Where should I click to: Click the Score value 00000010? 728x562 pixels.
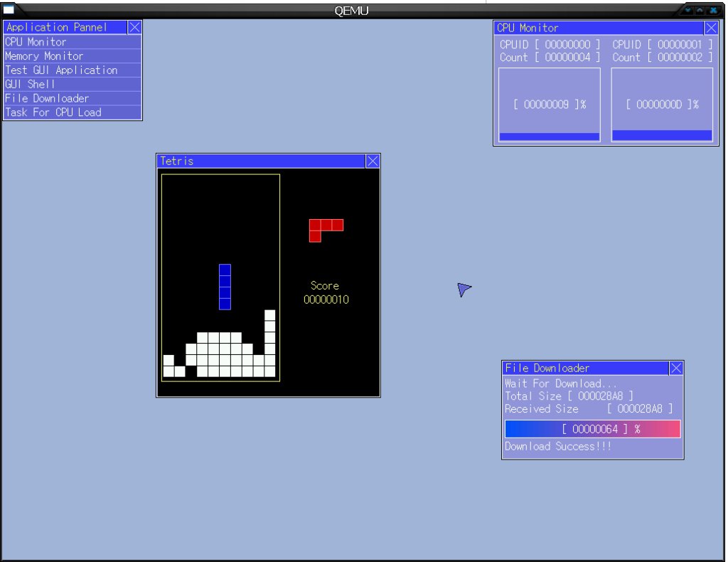[x=326, y=299]
